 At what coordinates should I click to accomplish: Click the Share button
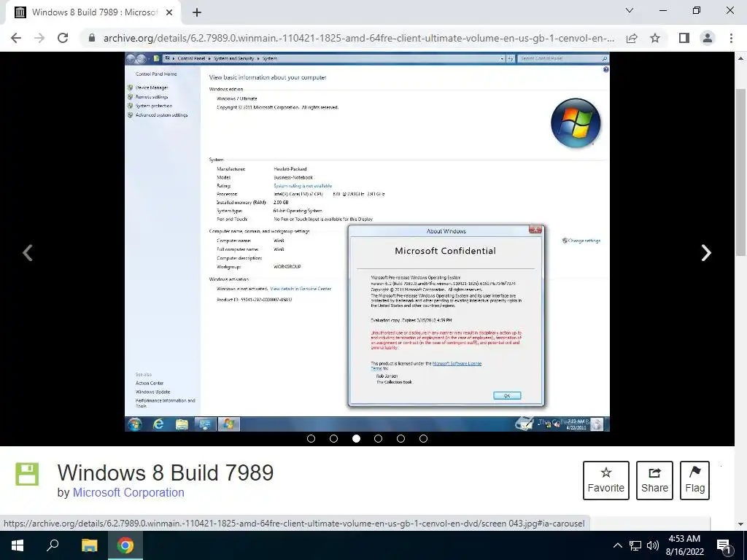(x=654, y=480)
